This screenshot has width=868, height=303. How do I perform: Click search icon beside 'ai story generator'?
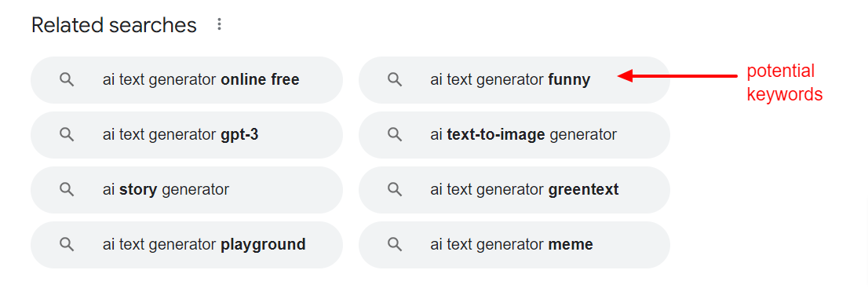(x=67, y=189)
